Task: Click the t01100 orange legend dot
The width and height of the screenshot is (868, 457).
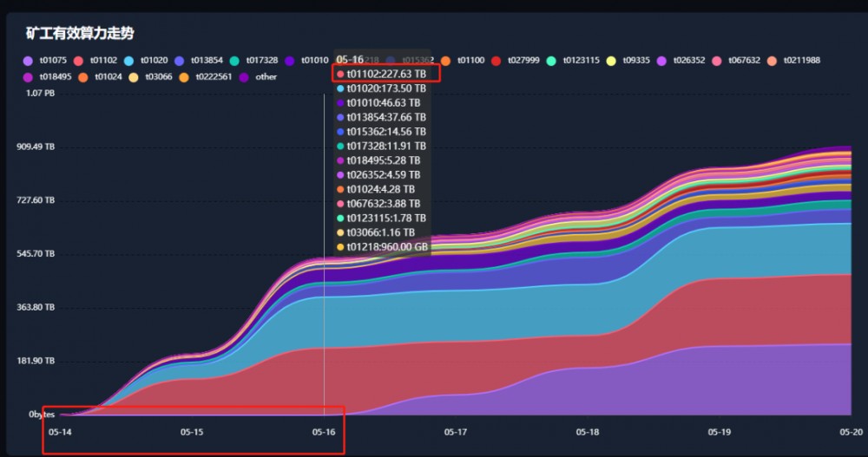Action: click(x=446, y=61)
